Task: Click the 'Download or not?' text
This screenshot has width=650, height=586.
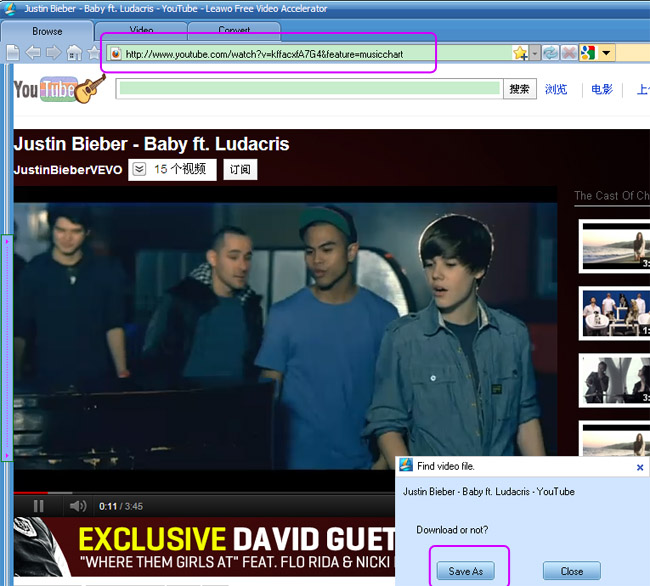Action: [x=452, y=530]
